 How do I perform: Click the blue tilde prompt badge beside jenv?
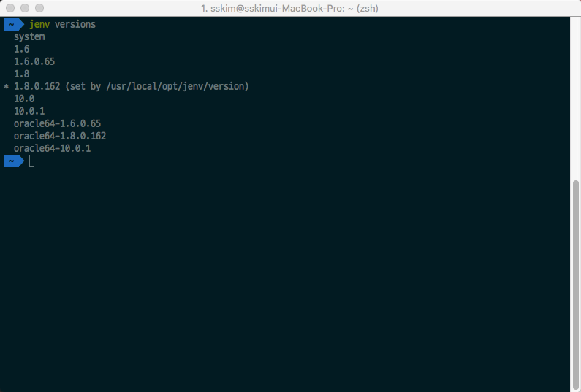[x=12, y=24]
